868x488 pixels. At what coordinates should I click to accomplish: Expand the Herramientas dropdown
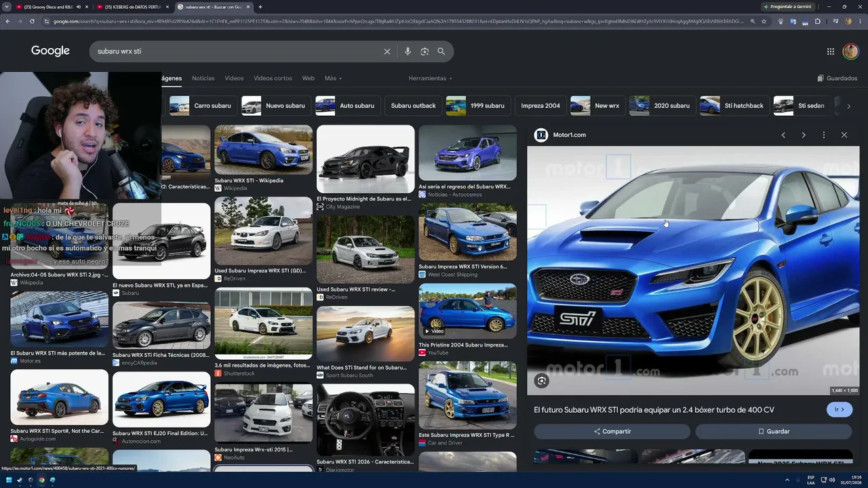click(x=430, y=79)
